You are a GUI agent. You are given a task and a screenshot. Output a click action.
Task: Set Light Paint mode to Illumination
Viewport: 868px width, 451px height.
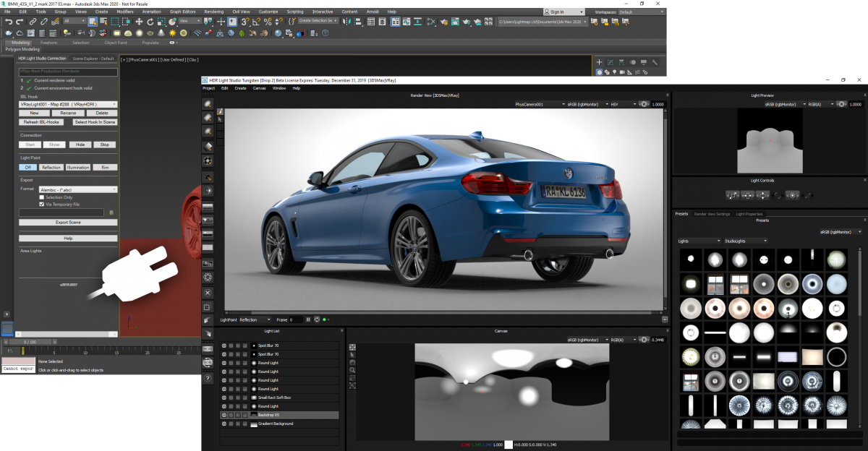point(78,167)
